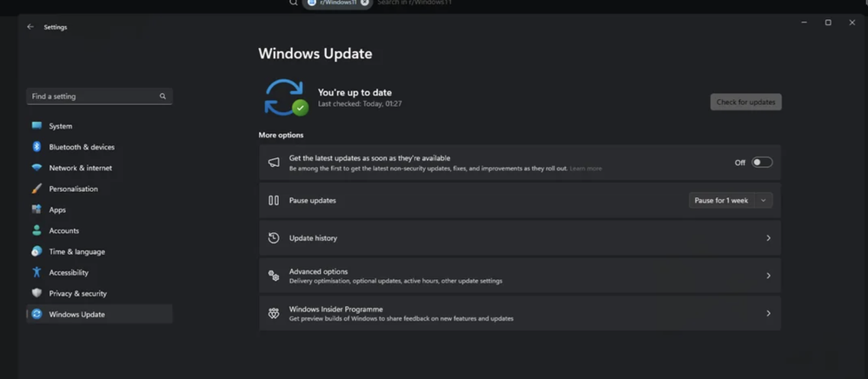Open Time & language settings

coord(99,251)
